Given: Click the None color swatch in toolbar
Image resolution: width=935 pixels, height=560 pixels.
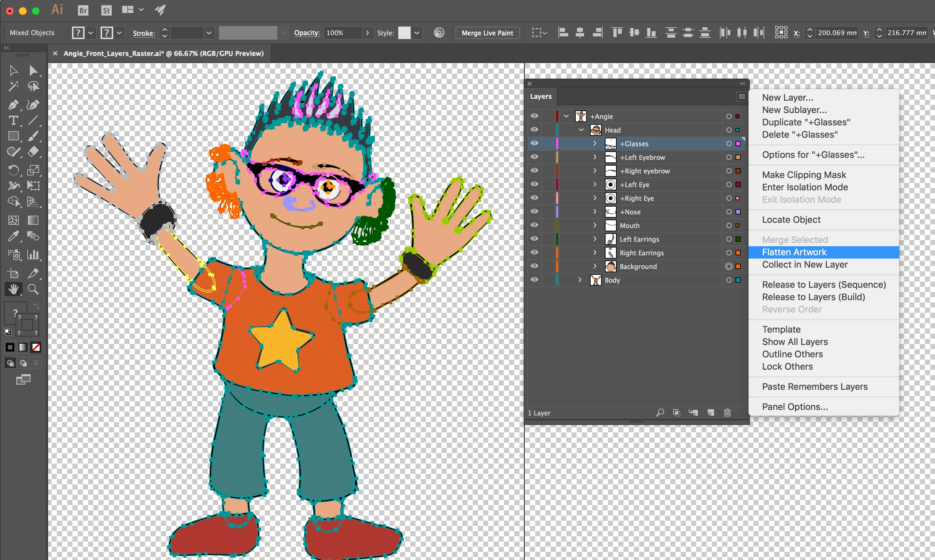Looking at the screenshot, I should (36, 347).
